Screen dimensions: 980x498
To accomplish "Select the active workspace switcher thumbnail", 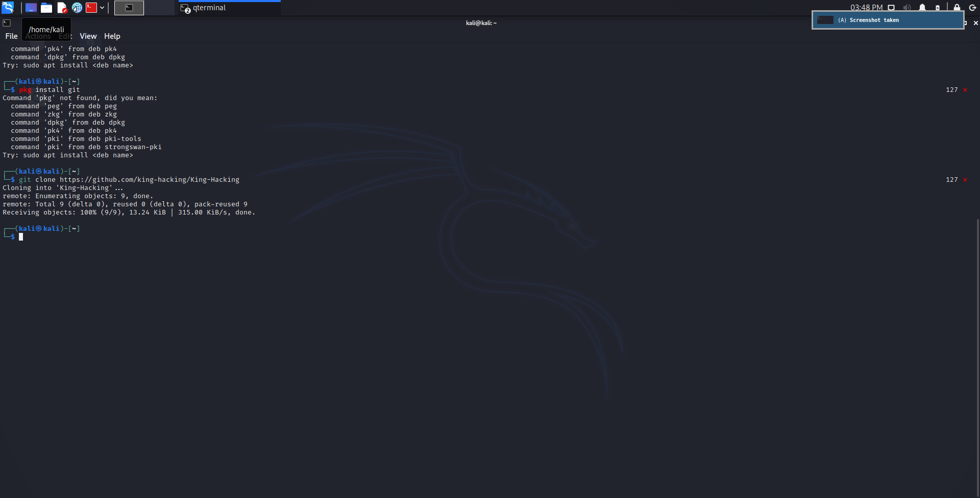I will coord(129,8).
